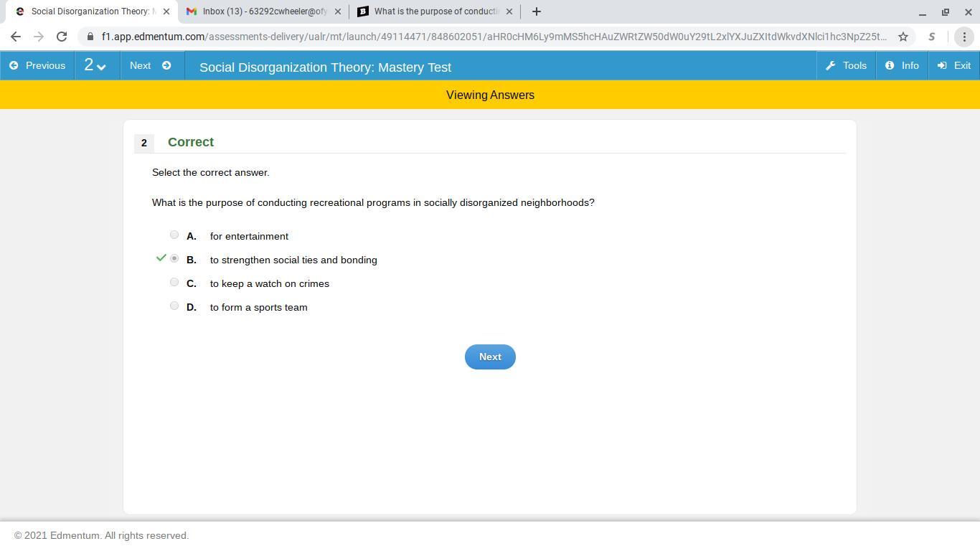Viewport: 980px width, 551px height.
Task: Go back with the browser back arrow
Action: 16,37
